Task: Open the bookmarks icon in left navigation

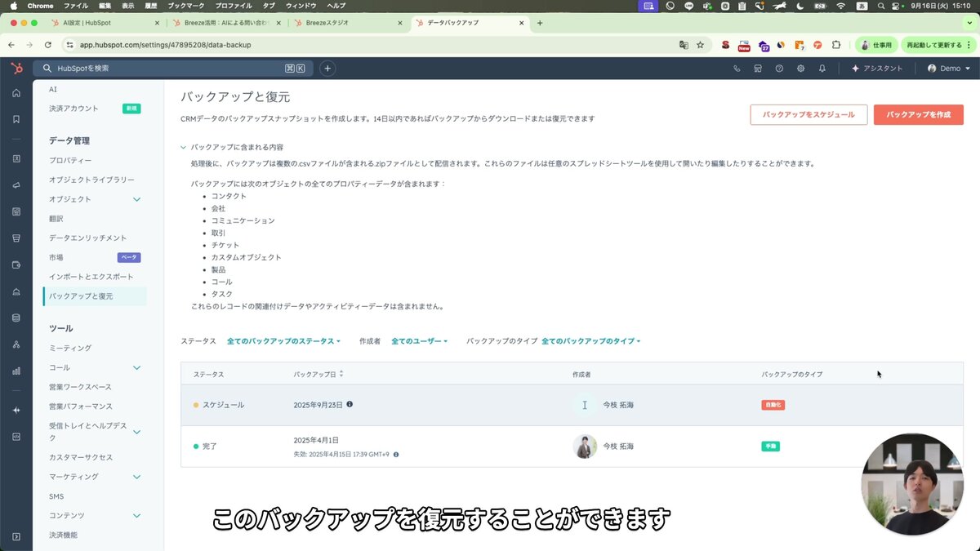Action: pyautogui.click(x=15, y=120)
